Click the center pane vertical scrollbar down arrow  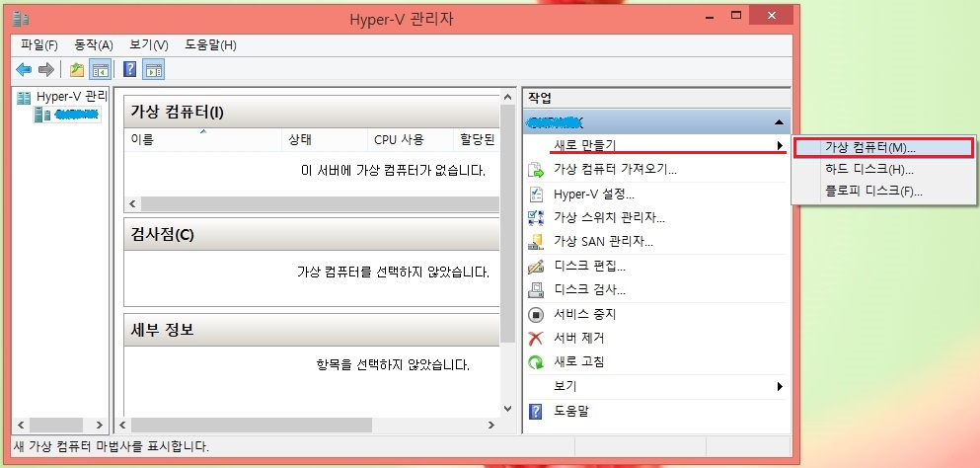[x=507, y=409]
